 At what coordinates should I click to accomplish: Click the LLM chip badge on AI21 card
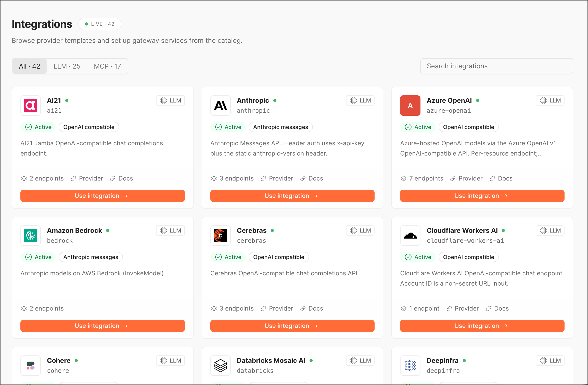point(171,100)
